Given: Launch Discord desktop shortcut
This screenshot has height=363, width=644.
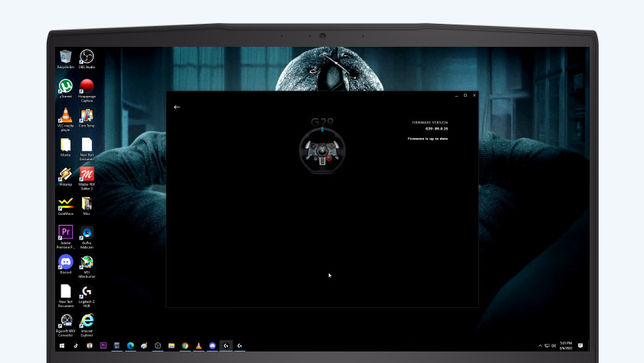Looking at the screenshot, I should [65, 262].
